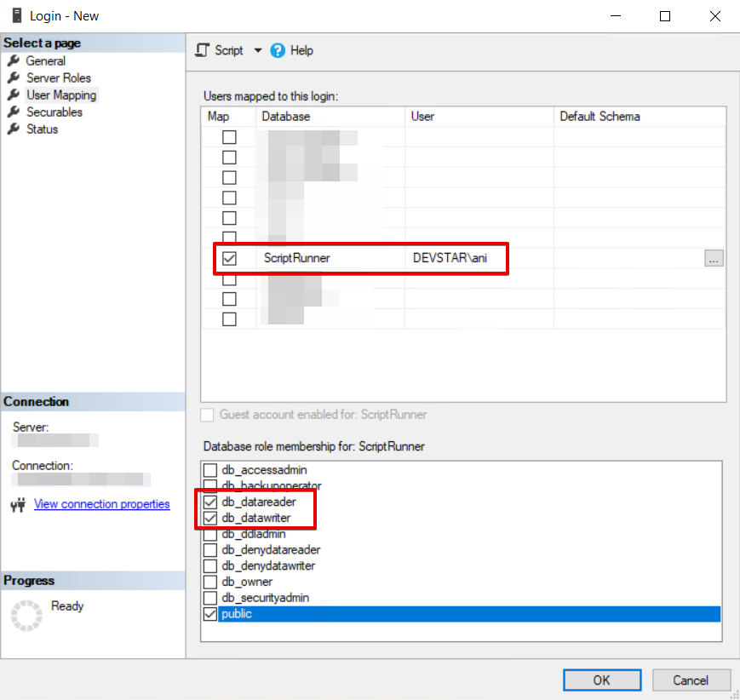Open View connection properties link

tap(102, 504)
